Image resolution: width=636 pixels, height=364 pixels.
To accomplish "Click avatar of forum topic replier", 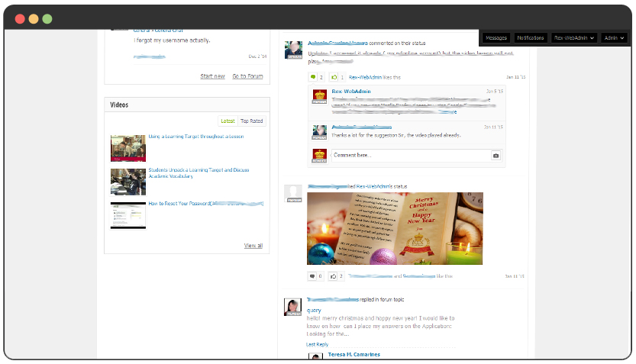I will pos(293,308).
